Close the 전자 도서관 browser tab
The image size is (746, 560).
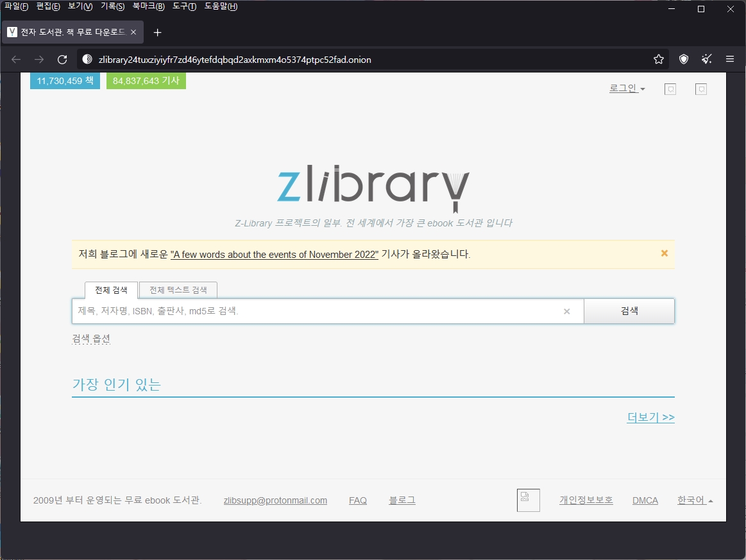click(x=133, y=32)
